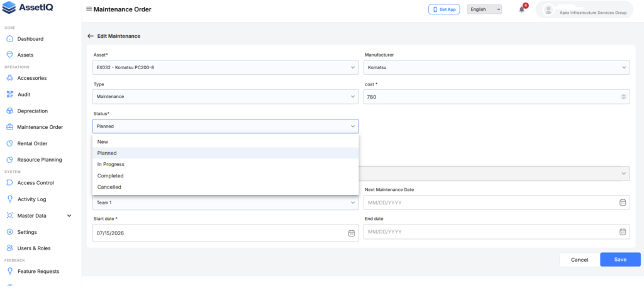
Task: Open the Dashboard menu item
Action: click(30, 39)
